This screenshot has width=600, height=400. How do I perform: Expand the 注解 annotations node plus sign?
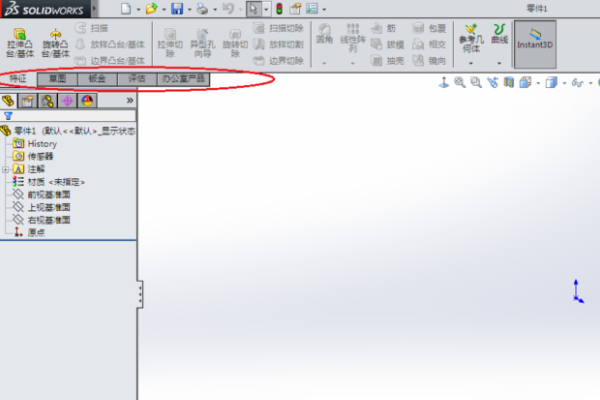pyautogui.click(x=5, y=169)
